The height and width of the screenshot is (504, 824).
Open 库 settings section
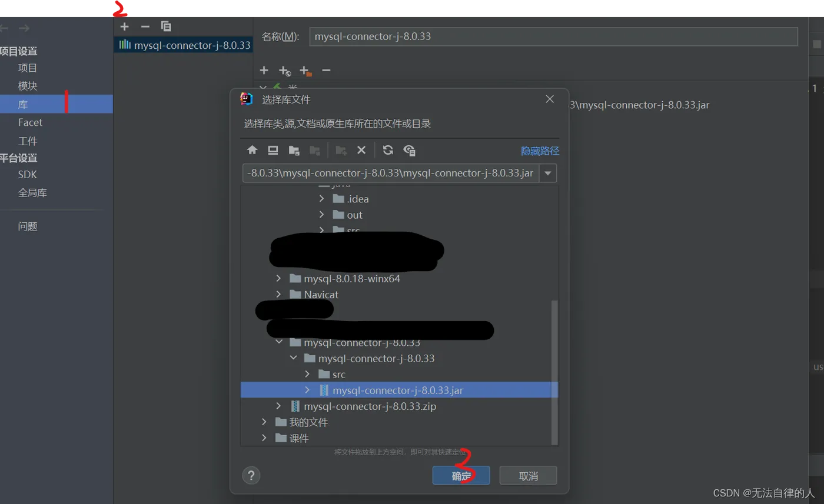(x=57, y=104)
